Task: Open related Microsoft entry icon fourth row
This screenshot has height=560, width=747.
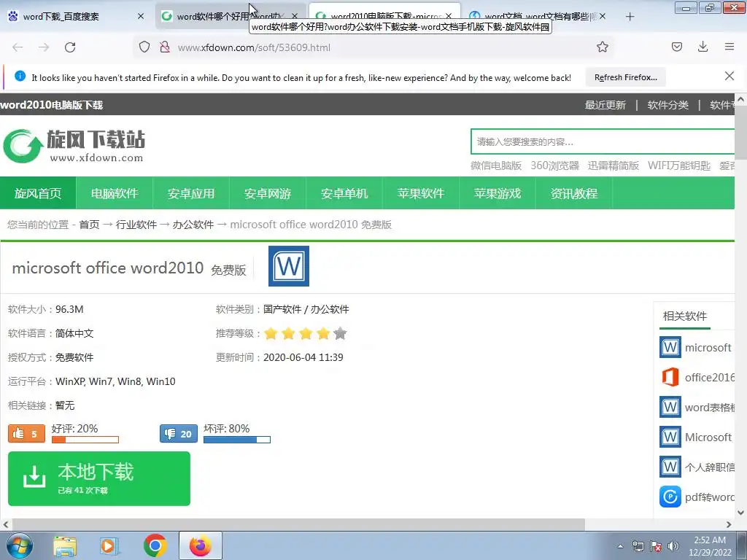Action: [x=670, y=437]
